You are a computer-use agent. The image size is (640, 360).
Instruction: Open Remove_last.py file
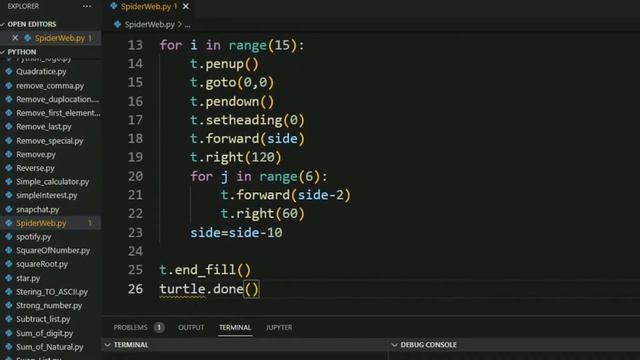point(44,127)
